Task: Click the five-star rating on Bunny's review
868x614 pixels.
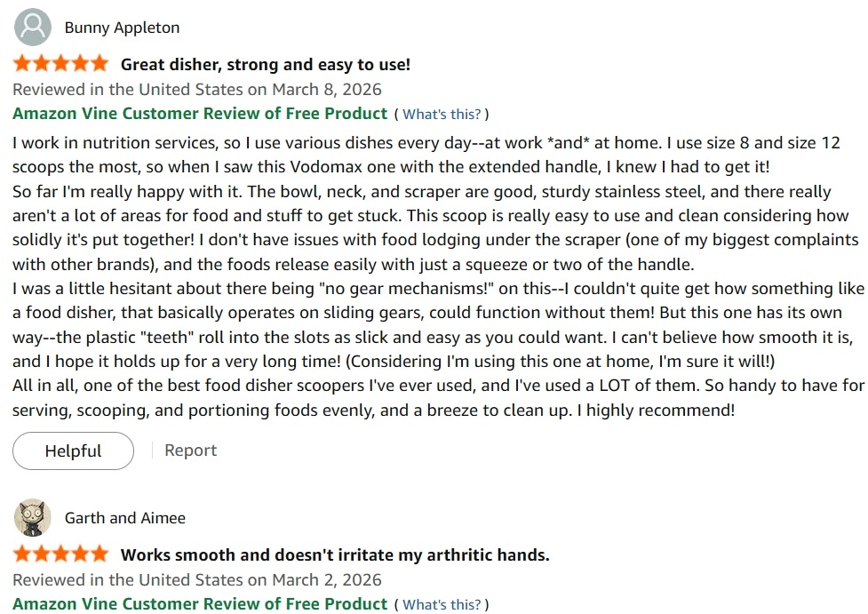Action: 61,64
